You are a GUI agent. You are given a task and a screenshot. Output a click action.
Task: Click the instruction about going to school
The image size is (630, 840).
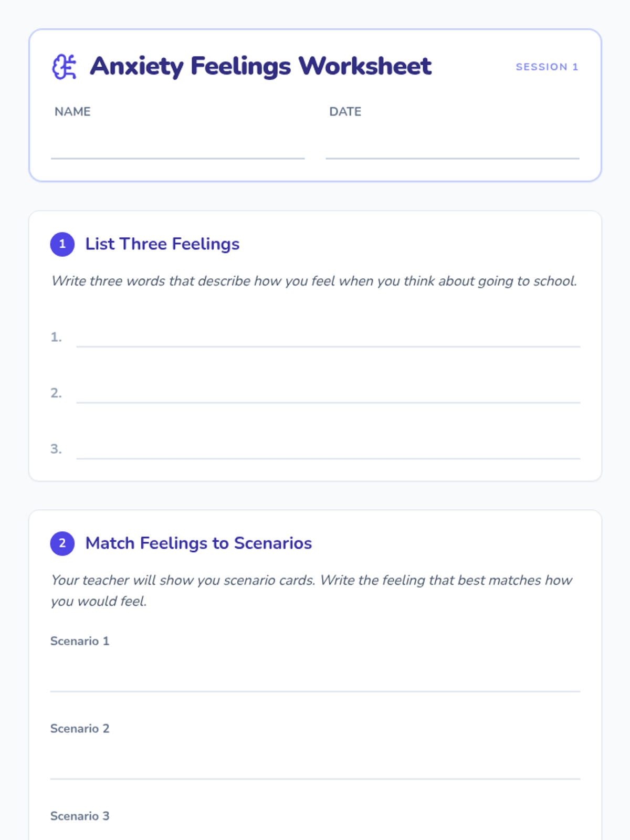click(x=314, y=281)
